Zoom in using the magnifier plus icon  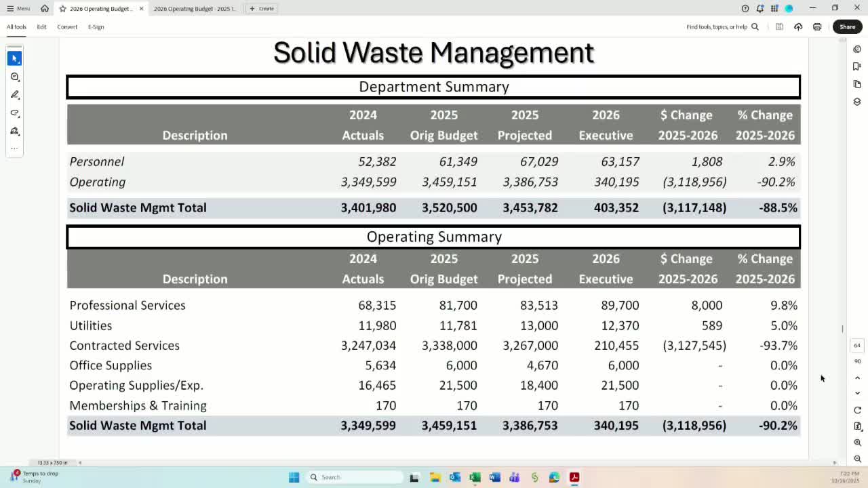coord(857,443)
